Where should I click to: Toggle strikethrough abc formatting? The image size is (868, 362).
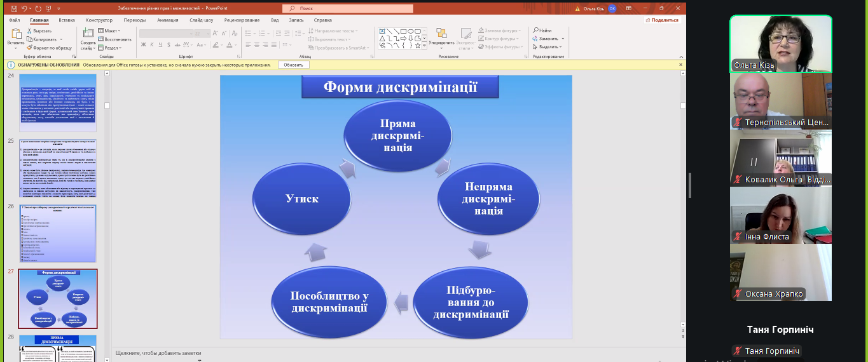click(x=177, y=44)
